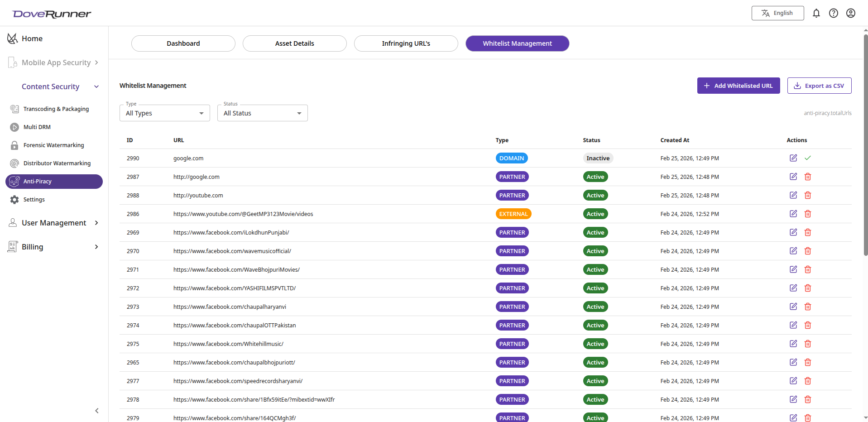Open the user account profile icon
868x422 pixels.
pyautogui.click(x=851, y=13)
